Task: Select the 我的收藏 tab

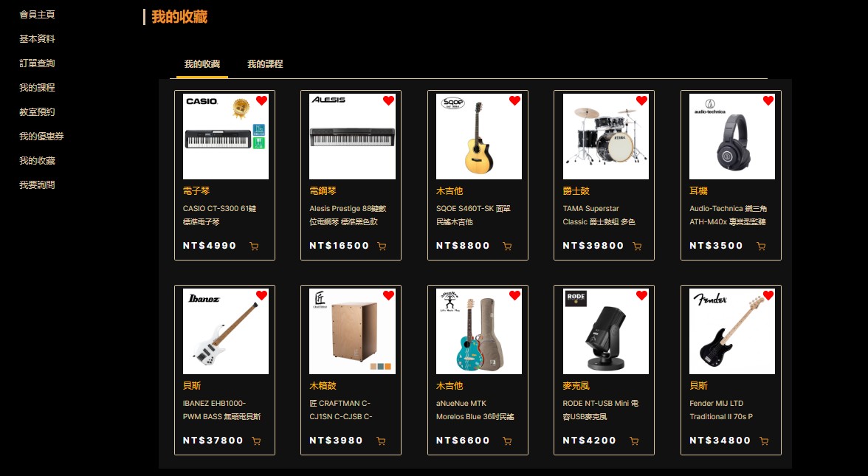Action: point(202,64)
